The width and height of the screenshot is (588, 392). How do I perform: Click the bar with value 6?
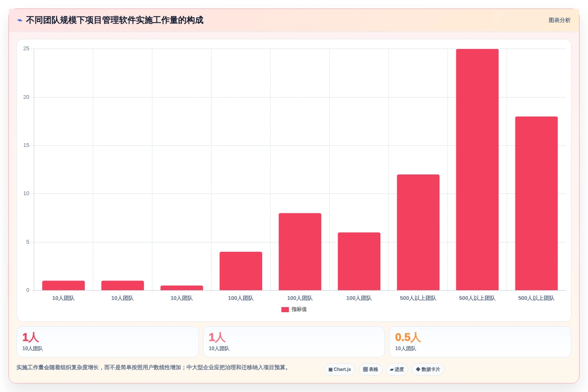(x=359, y=261)
